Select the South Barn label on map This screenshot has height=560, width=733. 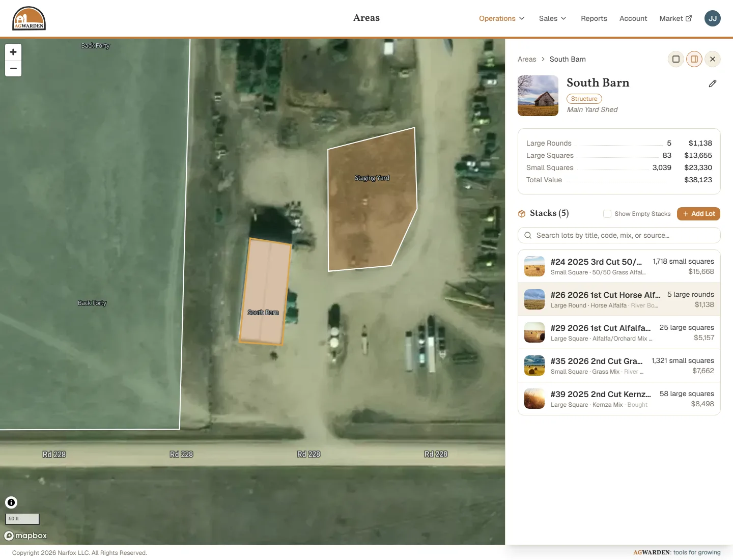(x=263, y=312)
